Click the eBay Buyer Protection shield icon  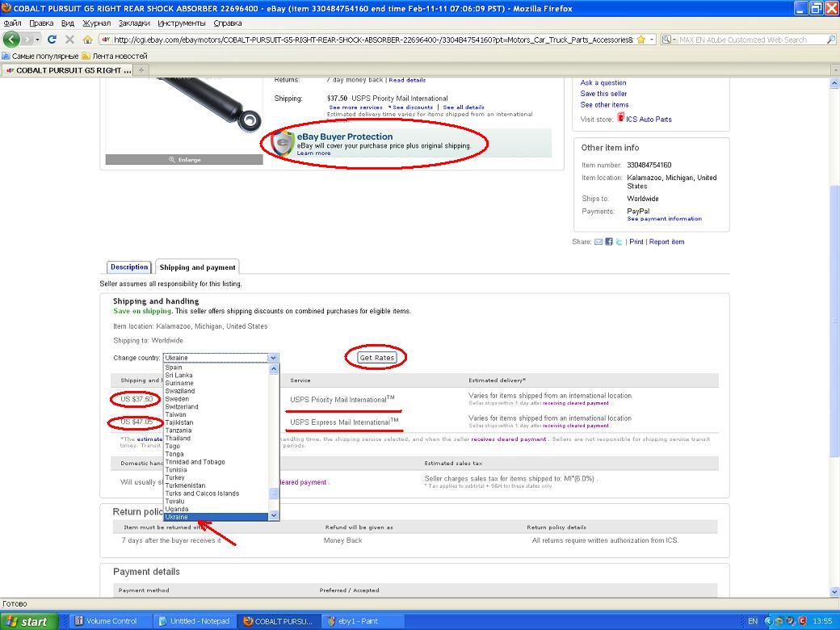[x=283, y=142]
